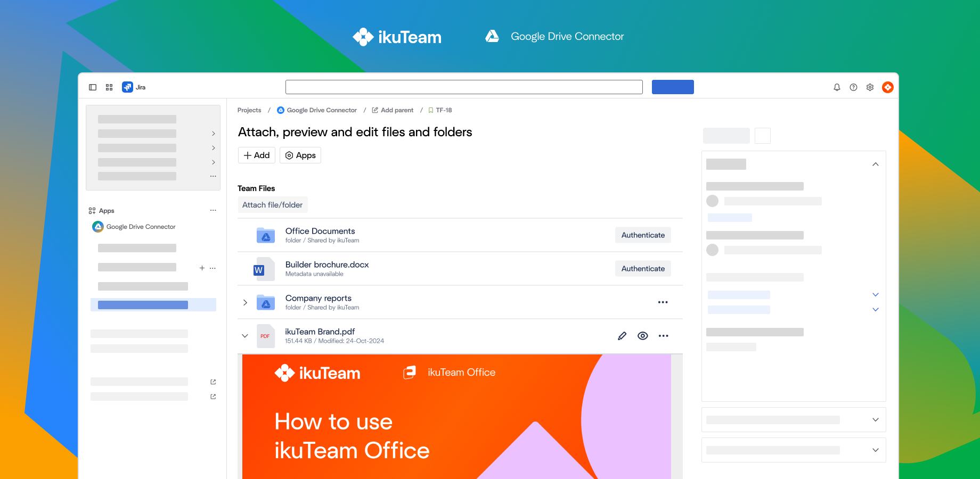Screen dimensions: 980x479
Task: Expand the fourth item in top sidebar panel
Action: coord(213,162)
